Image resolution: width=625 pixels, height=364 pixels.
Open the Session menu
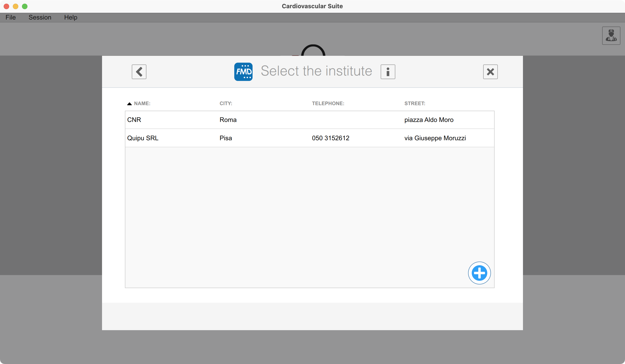point(40,17)
